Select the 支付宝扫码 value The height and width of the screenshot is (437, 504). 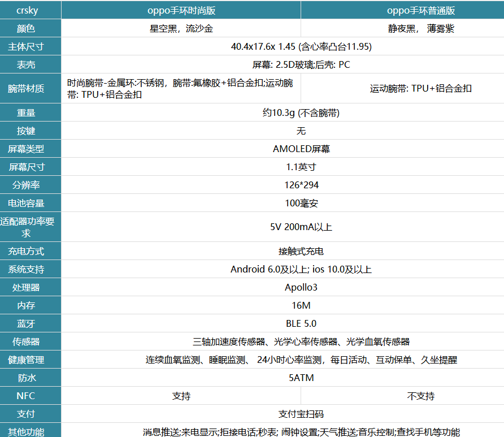301,414
